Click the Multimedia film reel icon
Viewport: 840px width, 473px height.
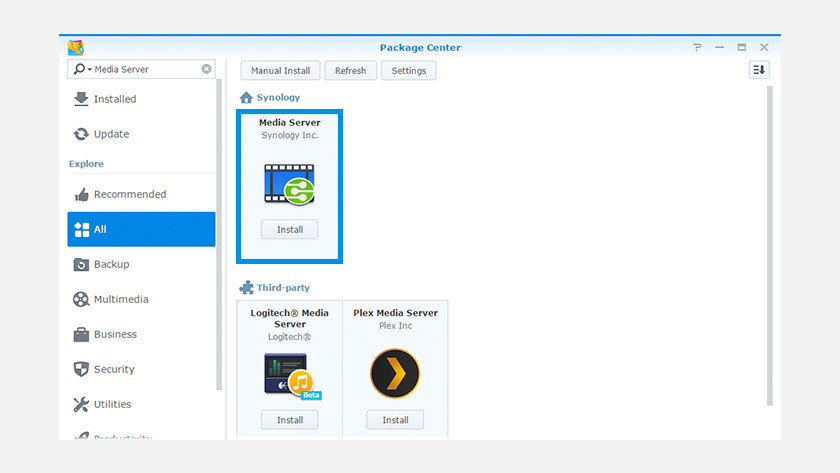tap(81, 299)
